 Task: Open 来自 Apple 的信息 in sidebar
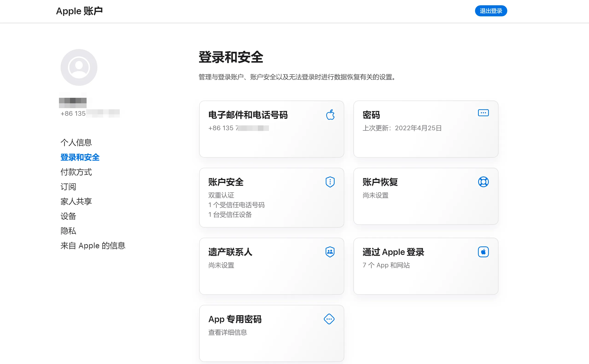coord(93,246)
